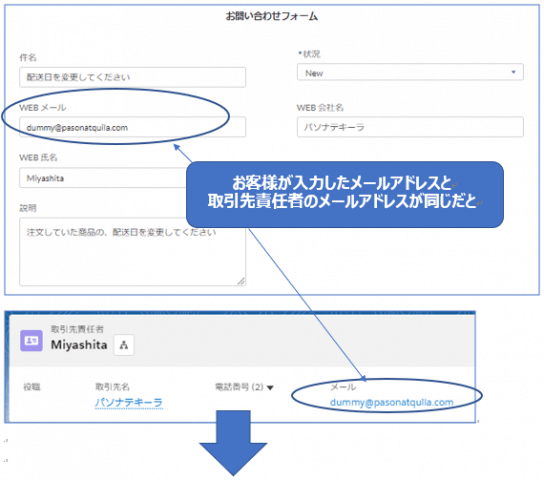Click the large blue downward arrow
The image size is (544, 480).
233,443
